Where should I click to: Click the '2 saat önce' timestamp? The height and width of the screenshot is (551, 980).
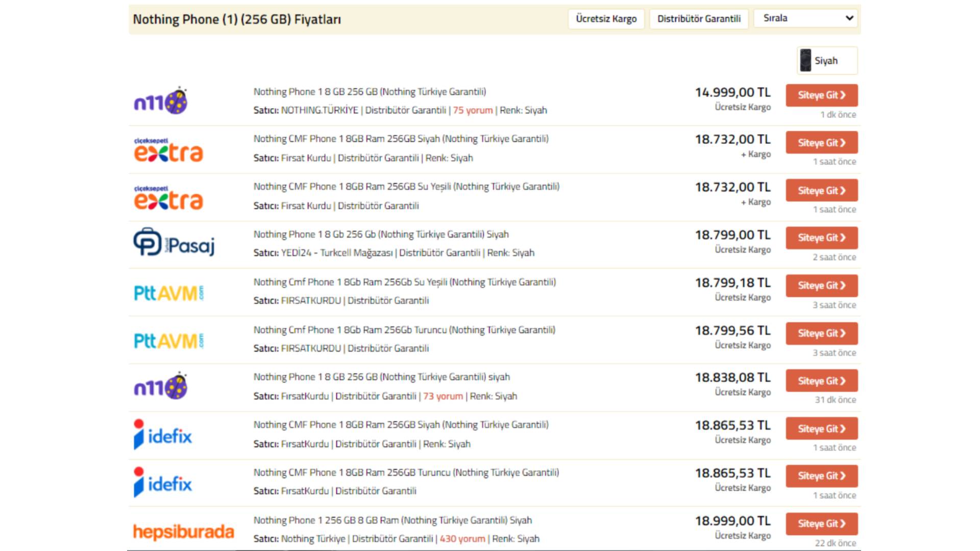[x=835, y=257]
